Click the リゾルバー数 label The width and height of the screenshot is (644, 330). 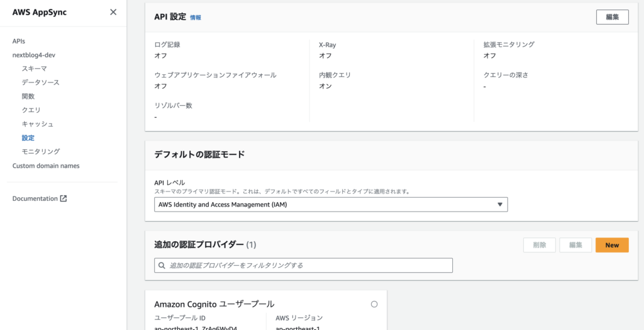click(x=174, y=105)
